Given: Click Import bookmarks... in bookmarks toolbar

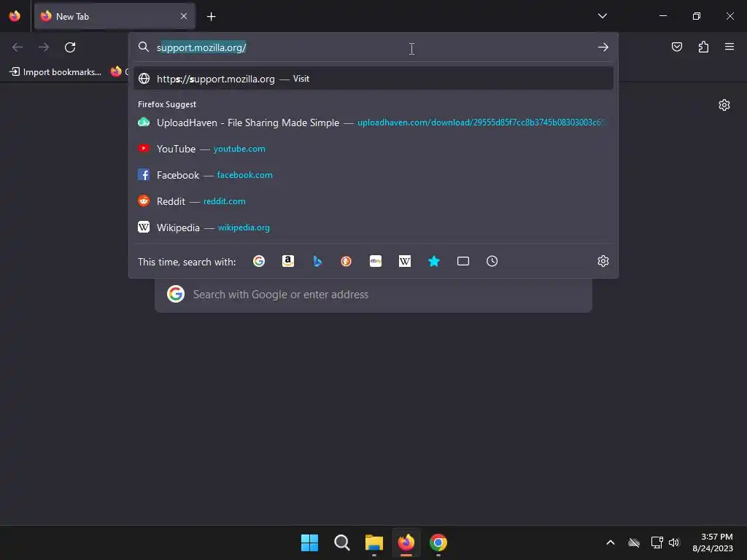Looking at the screenshot, I should [x=55, y=72].
